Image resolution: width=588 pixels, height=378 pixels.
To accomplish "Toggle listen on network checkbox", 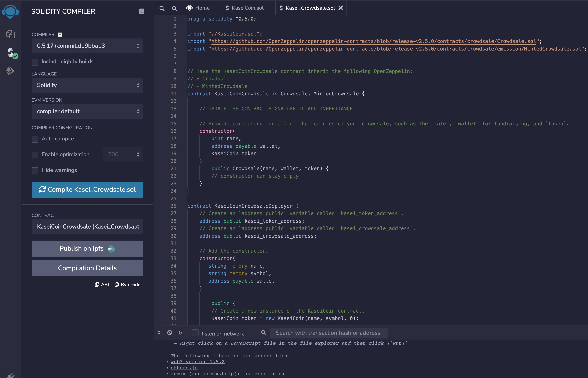I will pos(195,333).
